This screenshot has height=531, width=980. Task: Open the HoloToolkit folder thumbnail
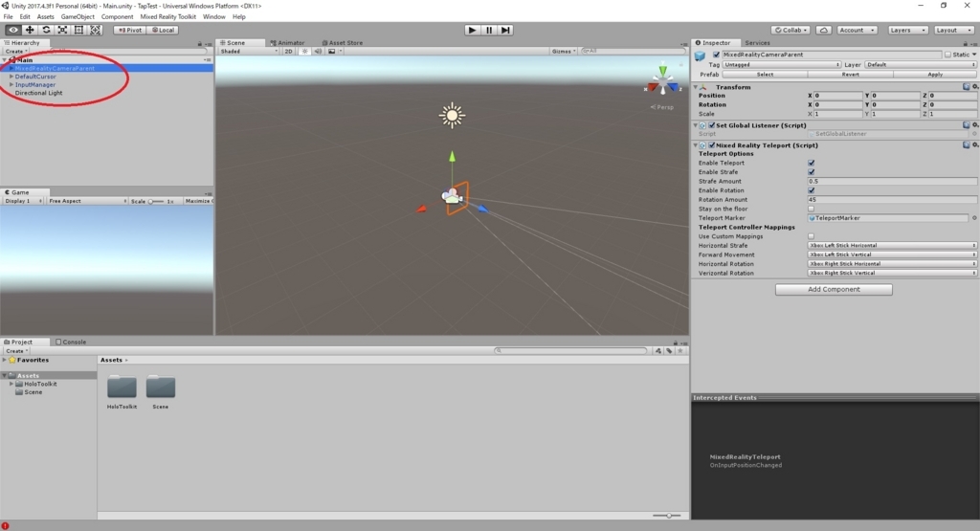pos(122,387)
